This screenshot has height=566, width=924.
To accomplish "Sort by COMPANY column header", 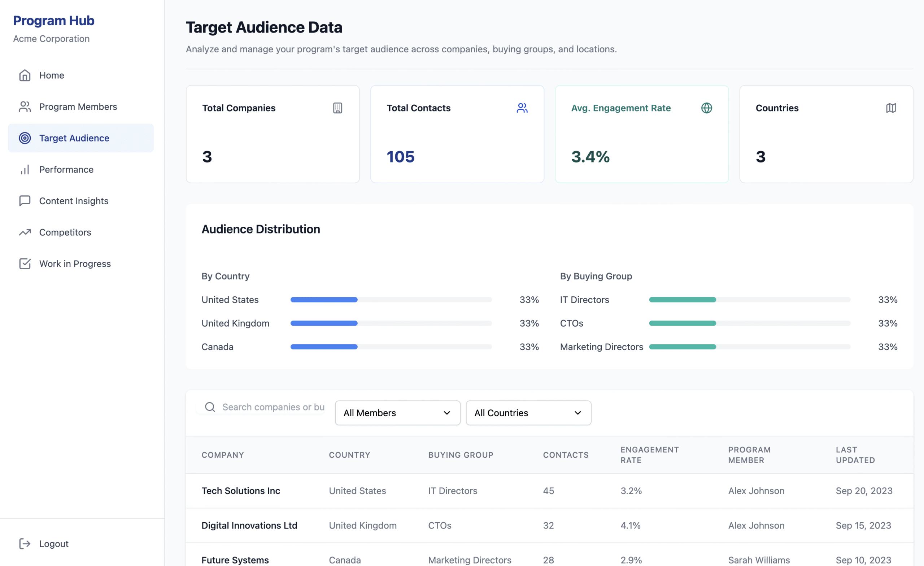I will pos(223,455).
